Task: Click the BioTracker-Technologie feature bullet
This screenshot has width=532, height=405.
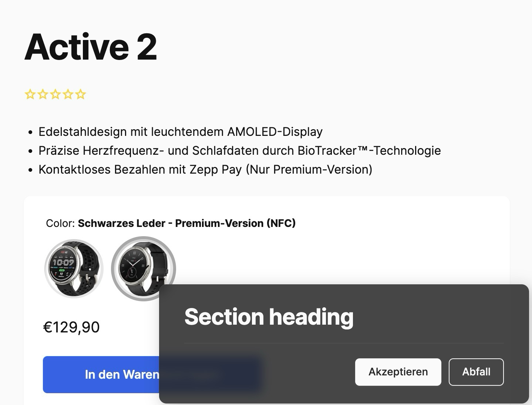Action: 240,151
